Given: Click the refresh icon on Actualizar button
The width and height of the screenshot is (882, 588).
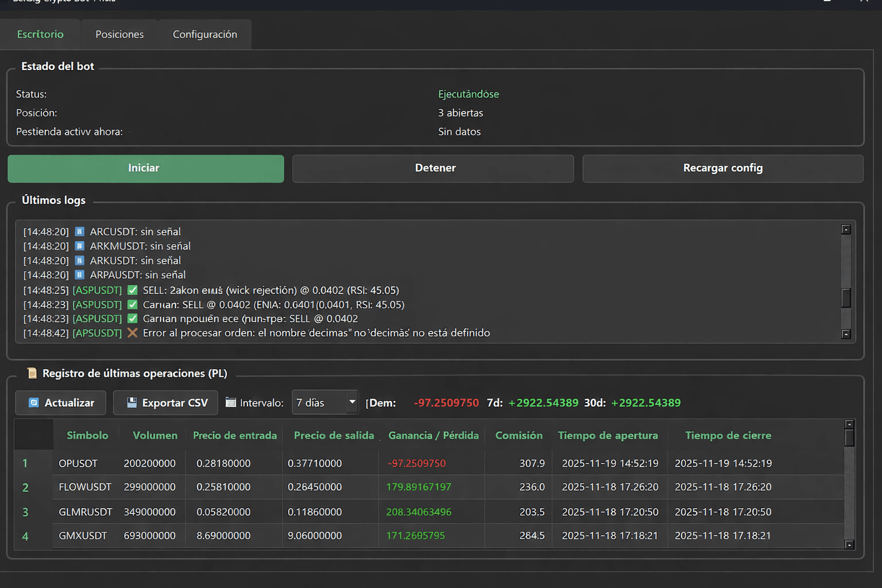Looking at the screenshot, I should pos(34,403).
